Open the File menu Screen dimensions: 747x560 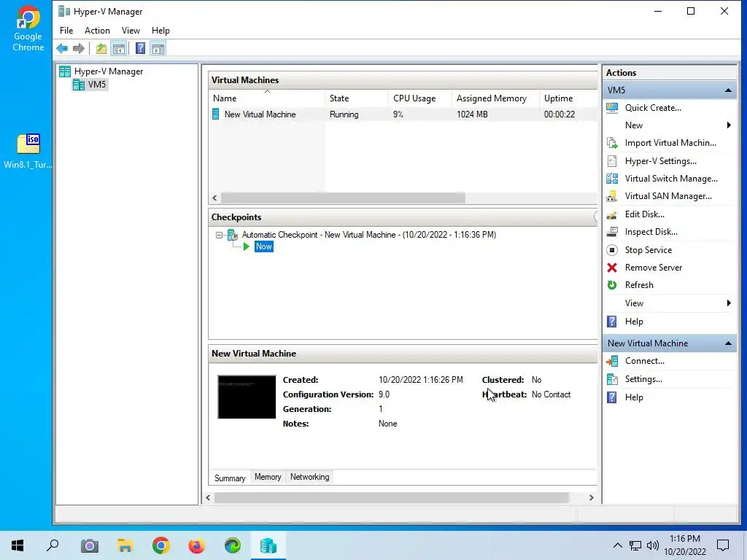point(66,31)
